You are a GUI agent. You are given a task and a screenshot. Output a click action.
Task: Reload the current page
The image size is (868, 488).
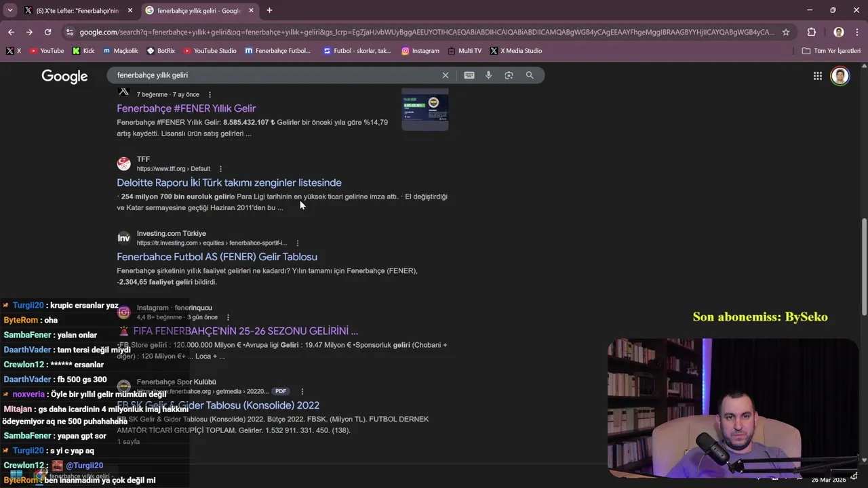(47, 32)
